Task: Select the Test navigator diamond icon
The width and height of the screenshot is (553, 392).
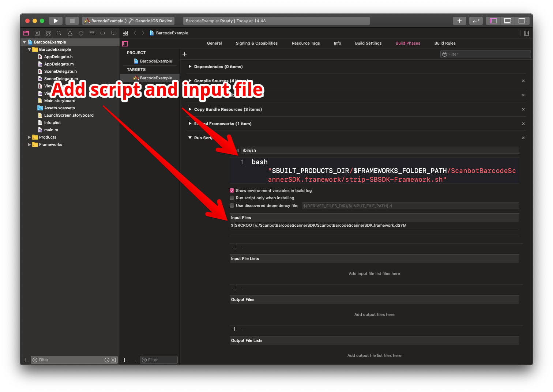Action: [81, 33]
